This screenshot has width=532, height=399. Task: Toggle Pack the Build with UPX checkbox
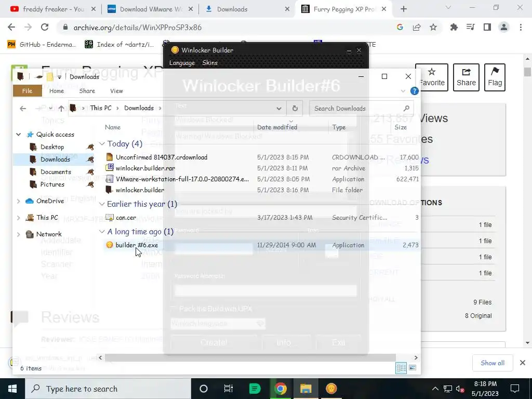pos(173,309)
